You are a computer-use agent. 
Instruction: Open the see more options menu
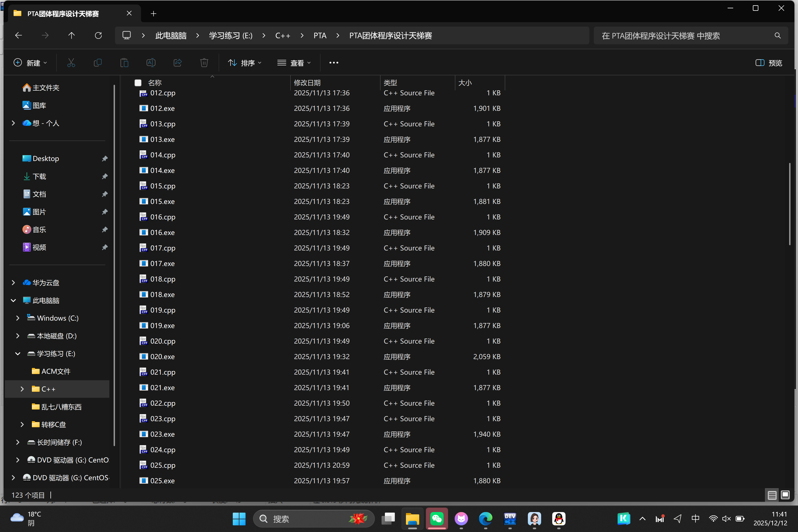pyautogui.click(x=334, y=63)
